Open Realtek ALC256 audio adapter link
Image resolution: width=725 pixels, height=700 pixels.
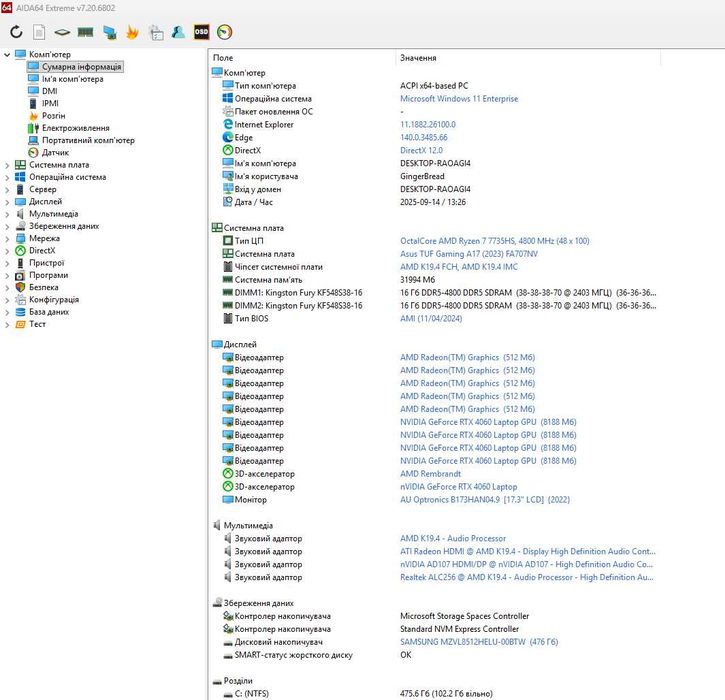click(527, 577)
